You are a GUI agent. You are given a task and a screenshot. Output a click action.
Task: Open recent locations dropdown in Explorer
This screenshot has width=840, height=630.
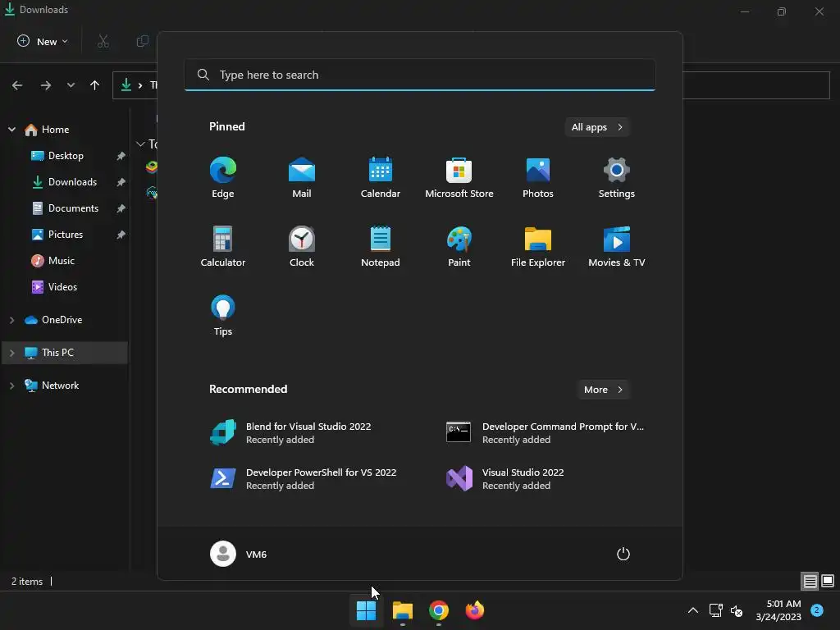pyautogui.click(x=71, y=85)
